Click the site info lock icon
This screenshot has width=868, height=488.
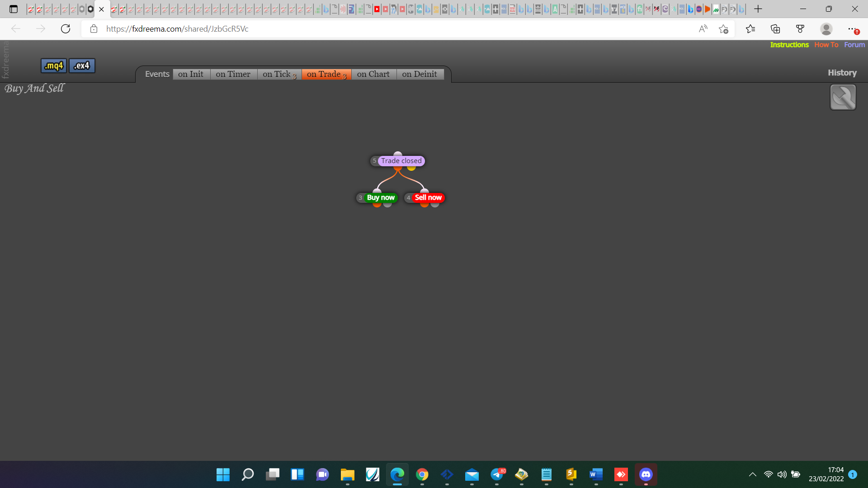pos(94,29)
